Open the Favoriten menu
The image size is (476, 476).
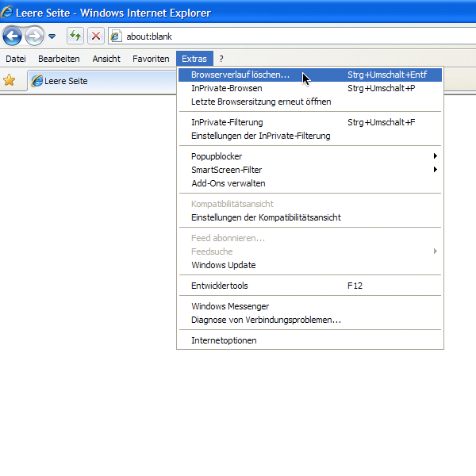[151, 59]
